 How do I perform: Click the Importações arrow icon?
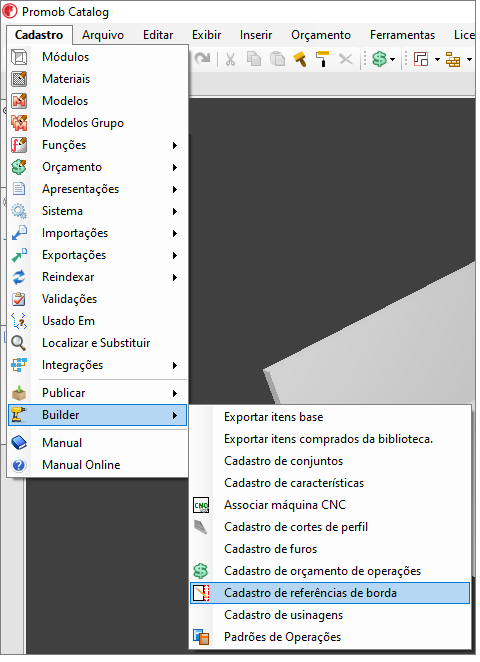(x=19, y=233)
